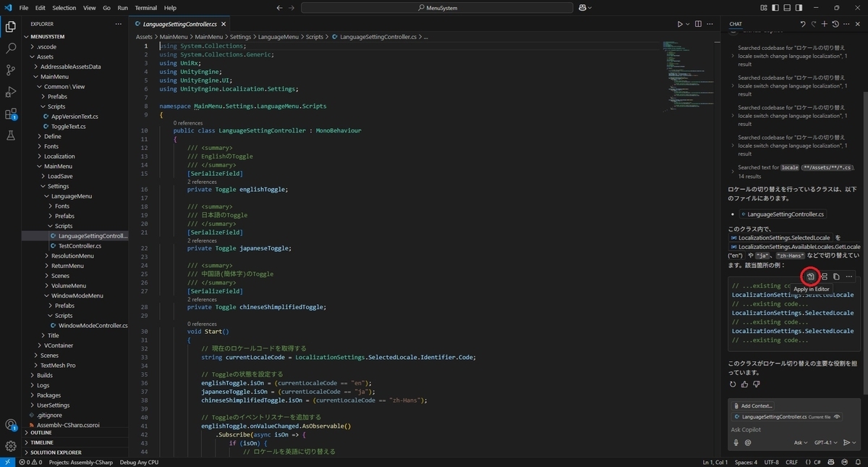Click thumbs down on Copilot response
Screen dimensions: 868x467
tap(757, 384)
